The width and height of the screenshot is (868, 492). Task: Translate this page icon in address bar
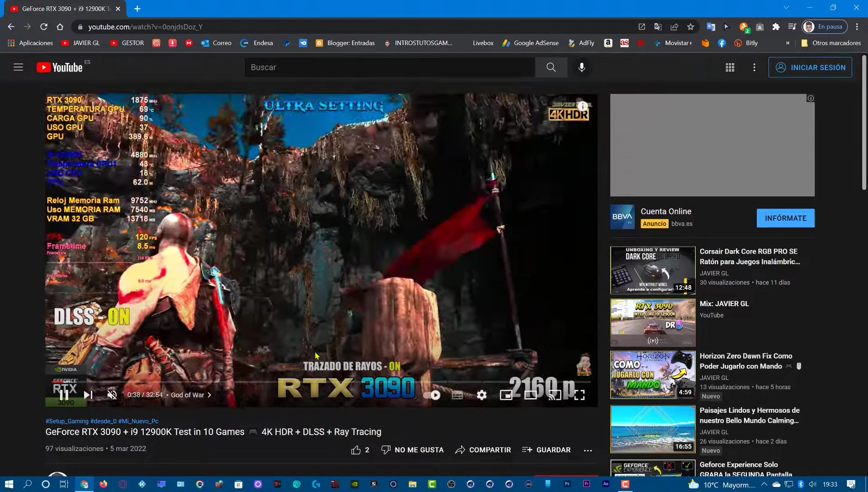[x=658, y=27]
